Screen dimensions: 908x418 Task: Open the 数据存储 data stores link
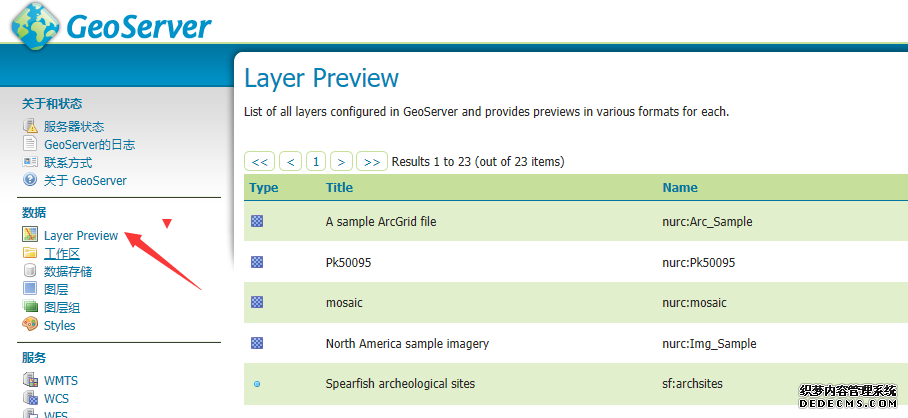[68, 272]
